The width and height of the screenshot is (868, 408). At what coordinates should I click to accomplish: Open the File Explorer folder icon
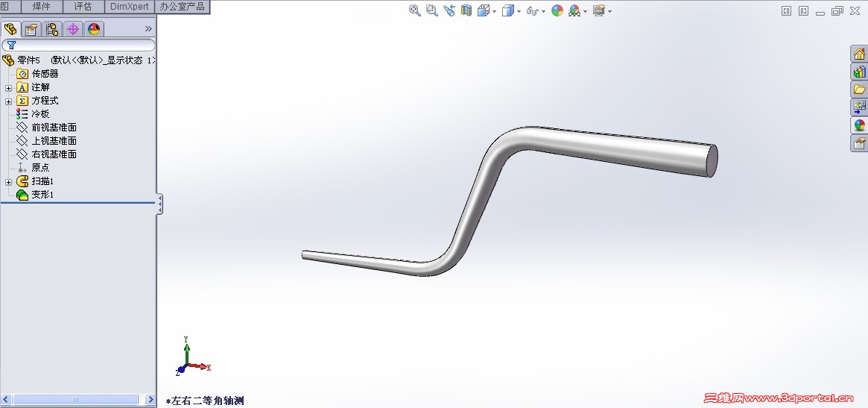859,90
